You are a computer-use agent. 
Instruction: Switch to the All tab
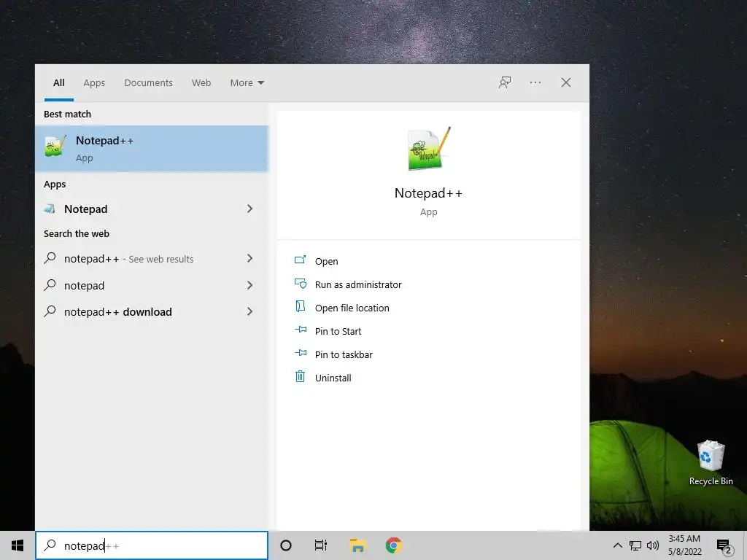59,83
